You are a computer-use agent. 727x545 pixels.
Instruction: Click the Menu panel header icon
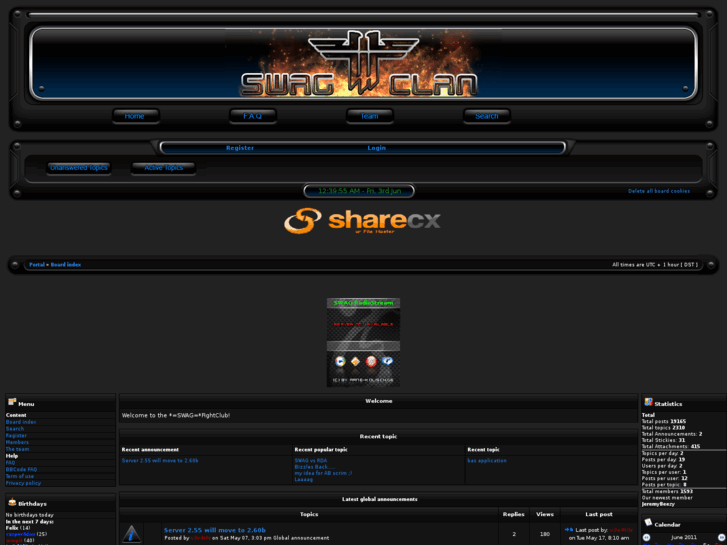click(12, 402)
